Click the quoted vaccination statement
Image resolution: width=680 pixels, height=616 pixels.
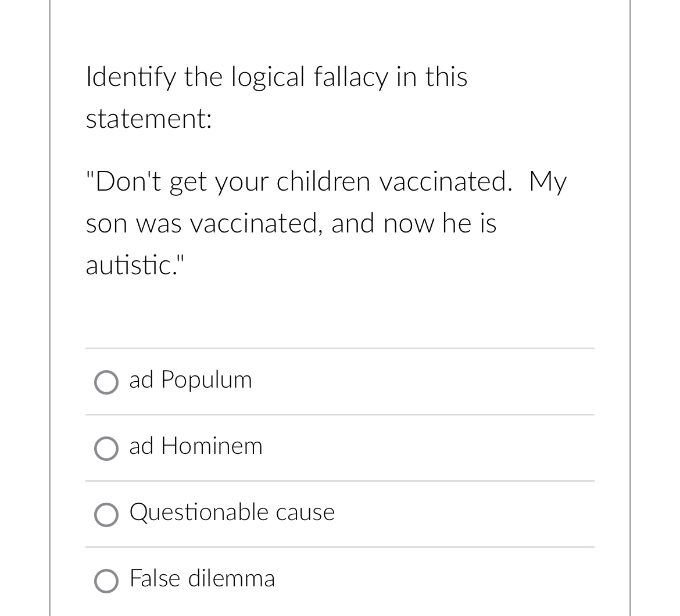pos(327,223)
